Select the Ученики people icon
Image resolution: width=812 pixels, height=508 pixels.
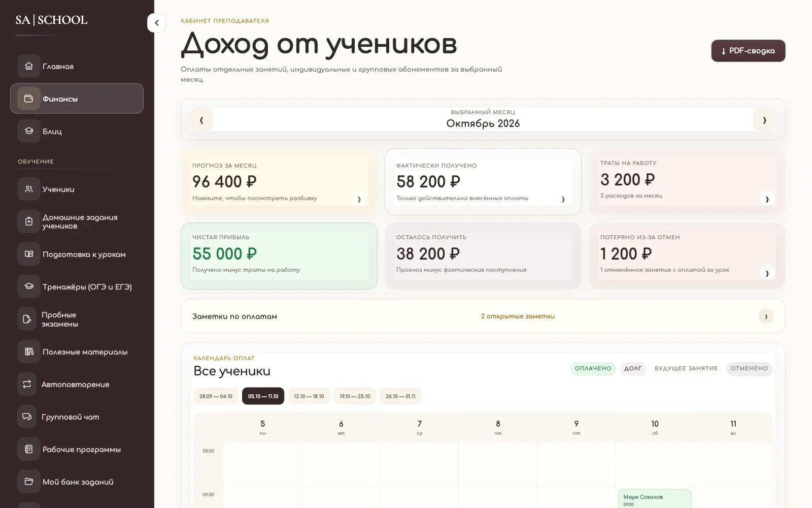[x=29, y=189]
